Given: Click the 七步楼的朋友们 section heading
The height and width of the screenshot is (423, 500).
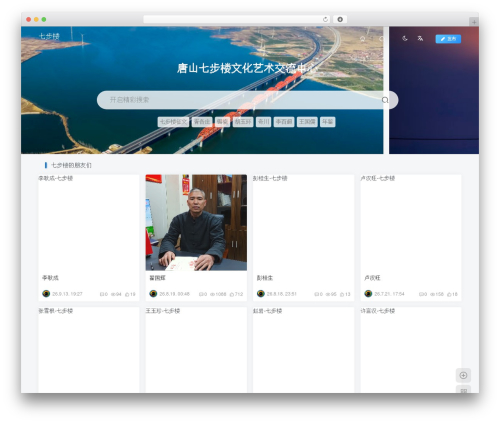Looking at the screenshot, I should click(71, 165).
